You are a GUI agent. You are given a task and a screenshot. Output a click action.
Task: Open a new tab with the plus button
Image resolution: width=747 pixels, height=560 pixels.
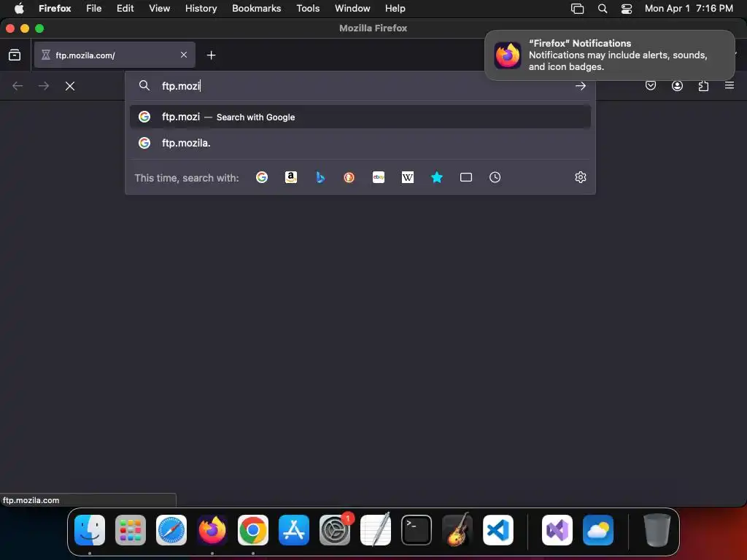click(211, 55)
